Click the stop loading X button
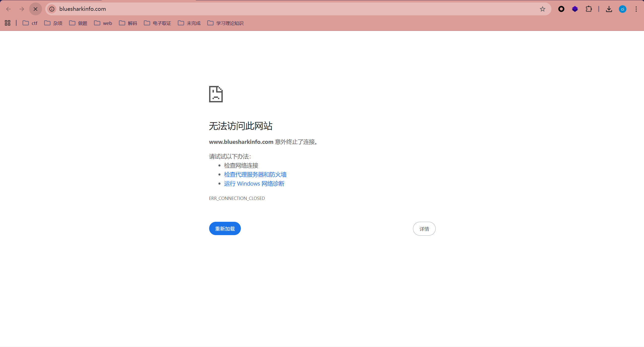Viewport: 644px width, 347px height. [x=35, y=9]
